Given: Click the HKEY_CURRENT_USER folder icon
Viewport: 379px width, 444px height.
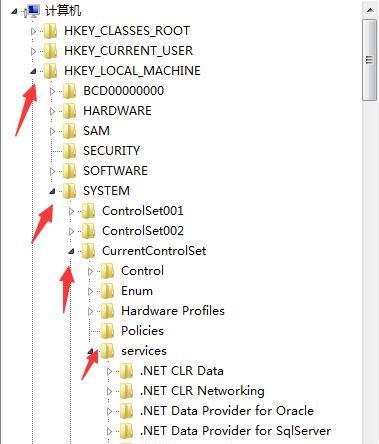Looking at the screenshot, I should 51,51.
